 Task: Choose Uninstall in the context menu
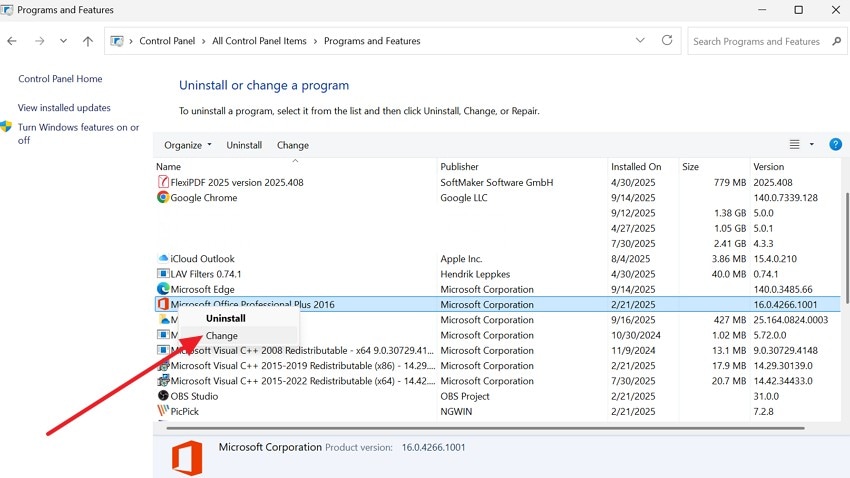pyautogui.click(x=226, y=319)
